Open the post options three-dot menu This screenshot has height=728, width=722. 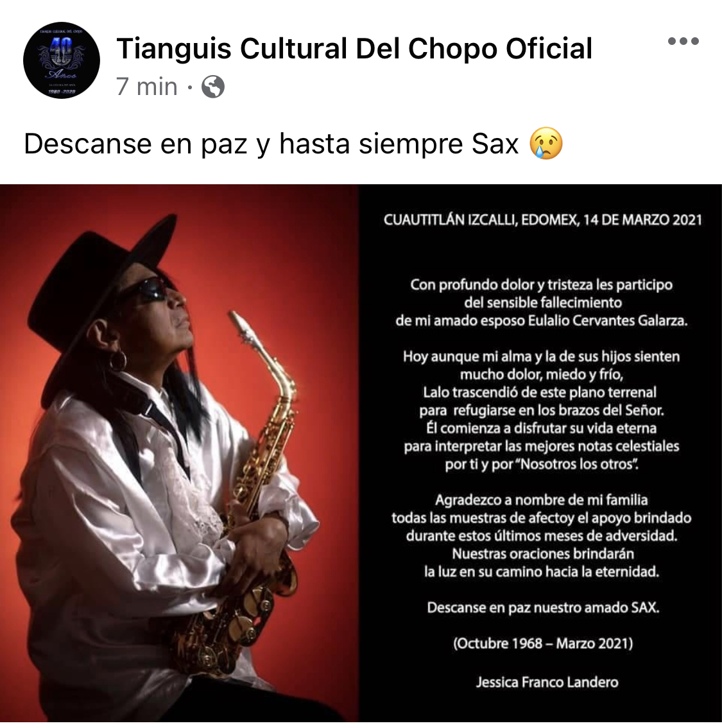(683, 41)
